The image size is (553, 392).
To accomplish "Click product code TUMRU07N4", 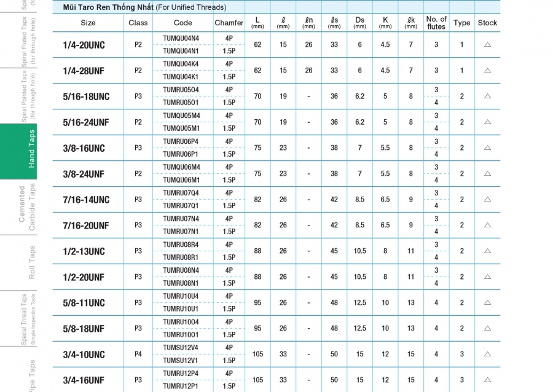I will point(181,219).
